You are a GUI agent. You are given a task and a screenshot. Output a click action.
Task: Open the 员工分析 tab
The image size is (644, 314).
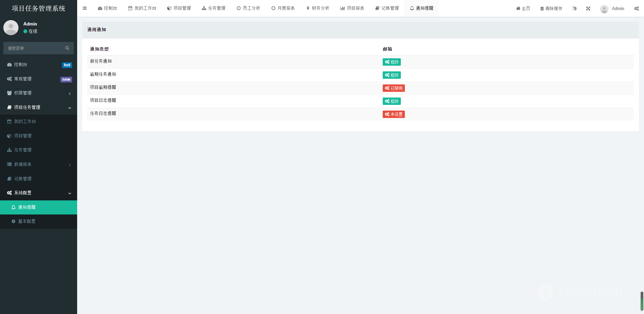click(x=248, y=8)
